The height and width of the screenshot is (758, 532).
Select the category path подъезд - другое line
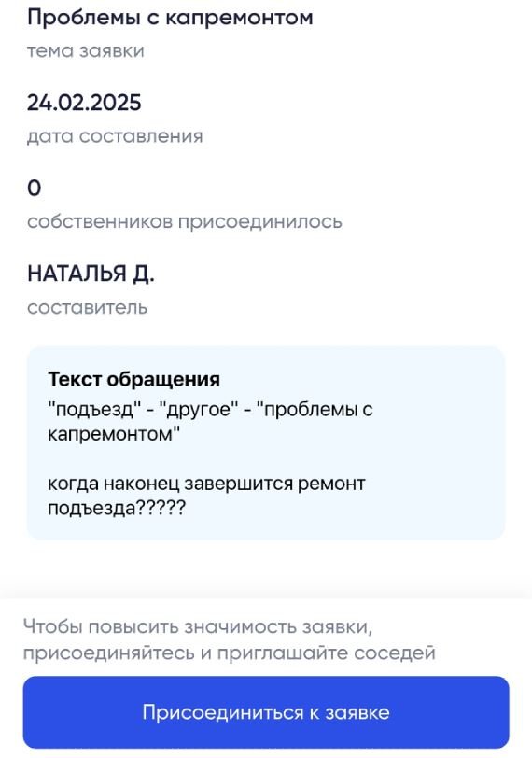tap(210, 410)
